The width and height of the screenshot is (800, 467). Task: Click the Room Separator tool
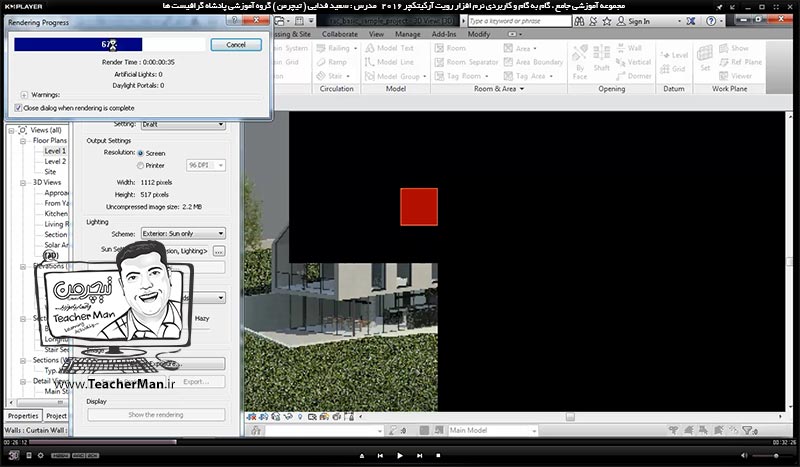tap(466, 62)
